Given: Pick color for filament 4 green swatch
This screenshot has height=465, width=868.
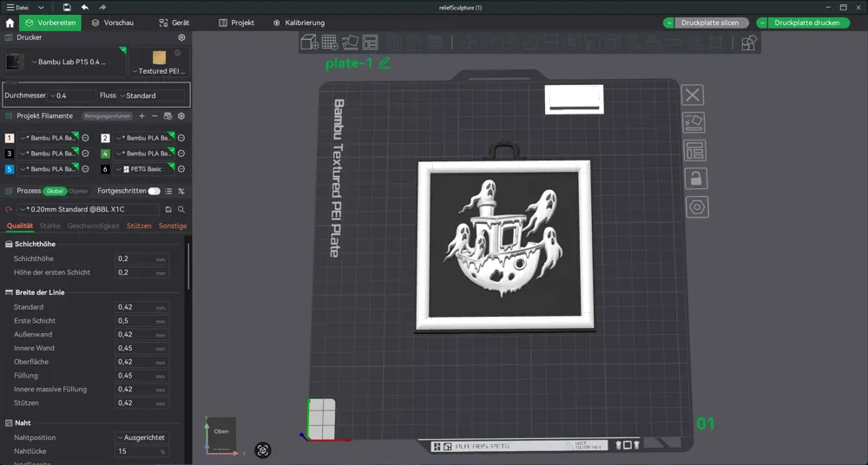Looking at the screenshot, I should point(105,154).
